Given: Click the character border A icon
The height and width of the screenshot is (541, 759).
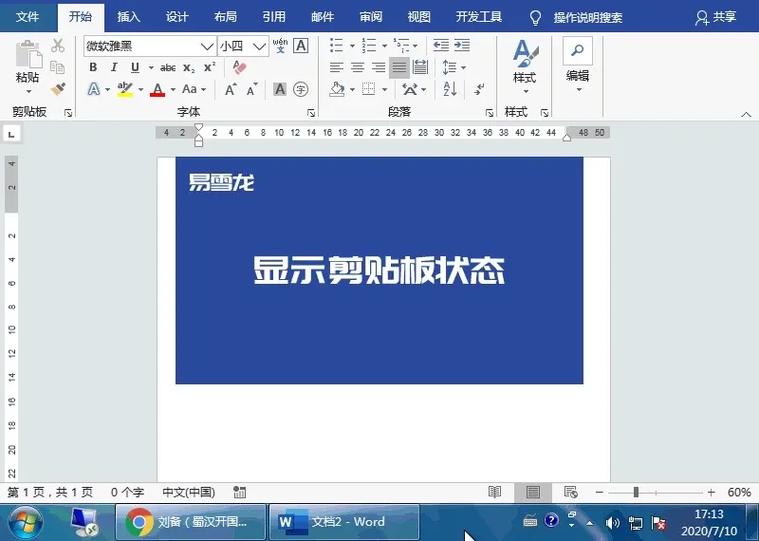Looking at the screenshot, I should pyautogui.click(x=301, y=46).
